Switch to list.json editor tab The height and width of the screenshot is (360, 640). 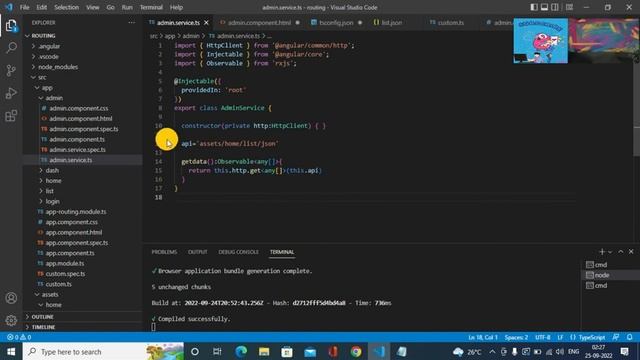coord(391,23)
